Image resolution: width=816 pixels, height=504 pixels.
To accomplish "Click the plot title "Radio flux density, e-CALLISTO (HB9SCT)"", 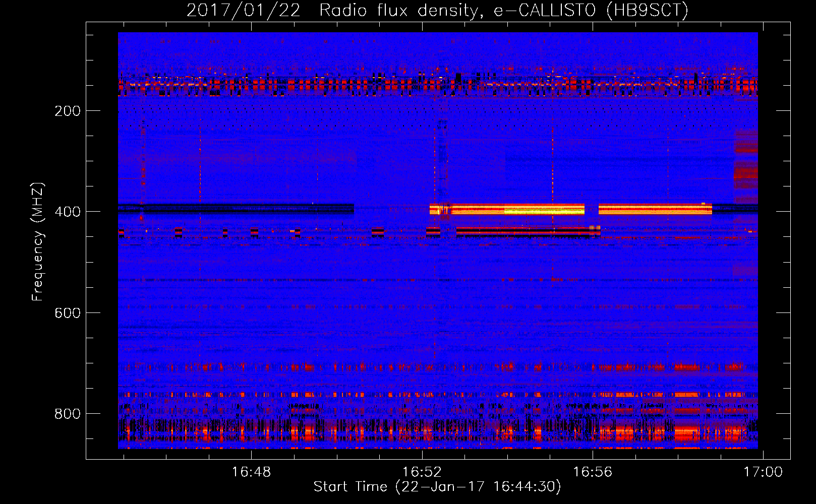I will click(504, 11).
